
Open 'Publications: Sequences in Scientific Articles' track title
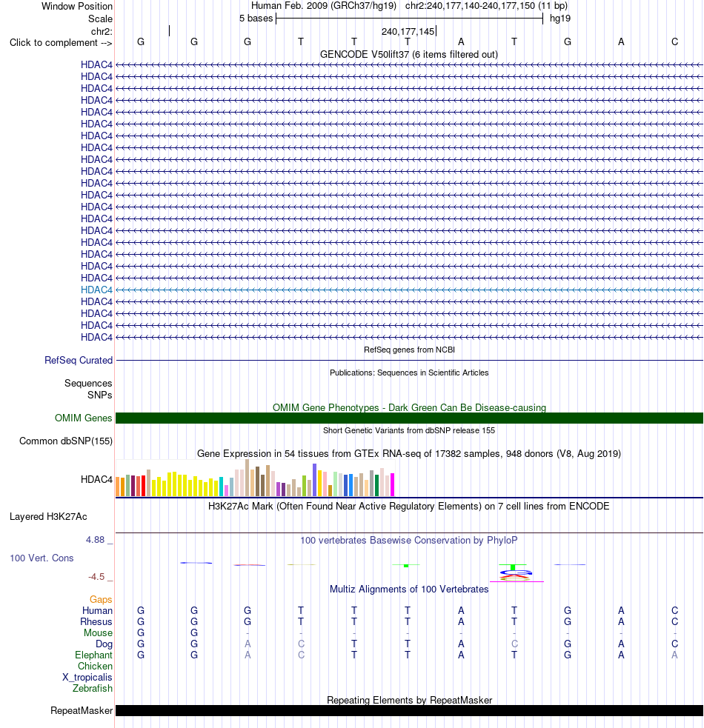[409, 373]
